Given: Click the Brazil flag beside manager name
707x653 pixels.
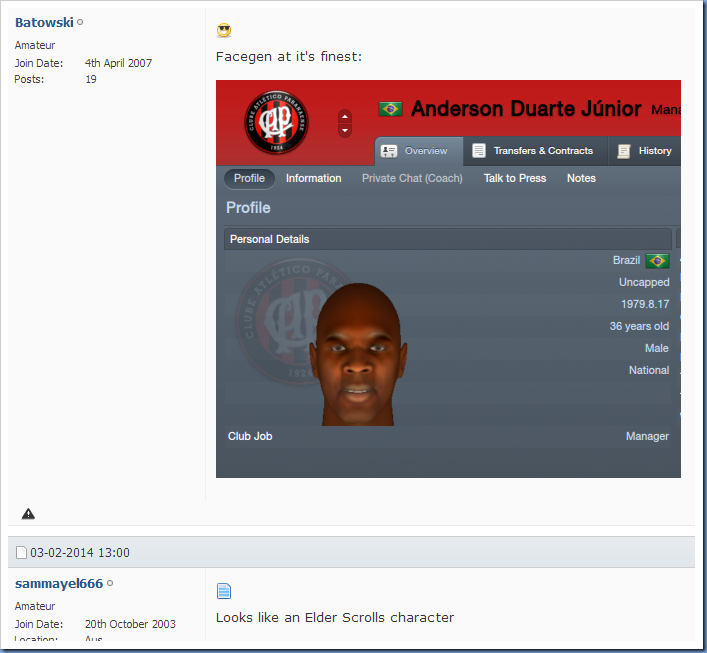Looking at the screenshot, I should pos(390,109).
